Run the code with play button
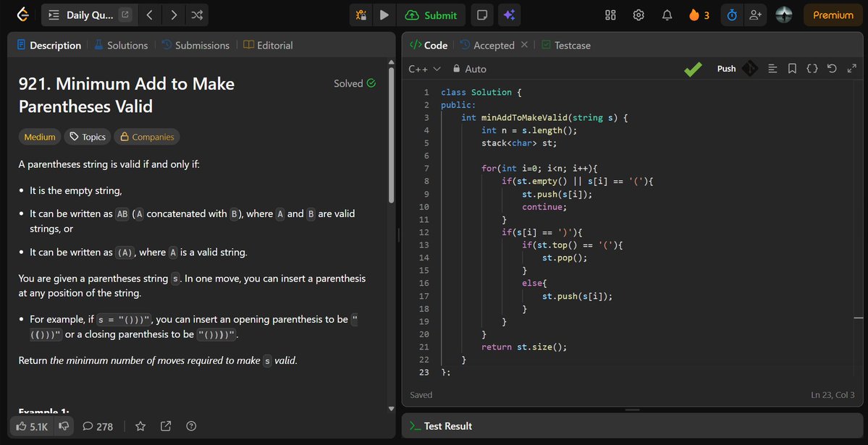The image size is (868, 445). [384, 15]
